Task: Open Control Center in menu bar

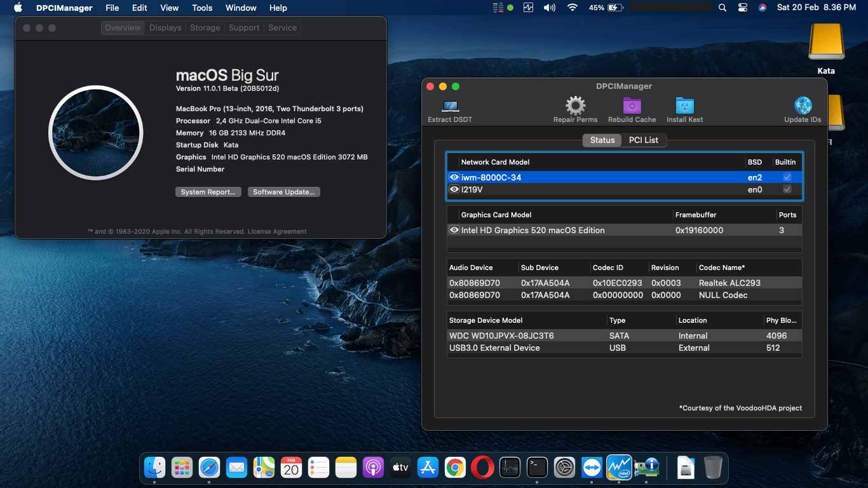Action: click(743, 8)
